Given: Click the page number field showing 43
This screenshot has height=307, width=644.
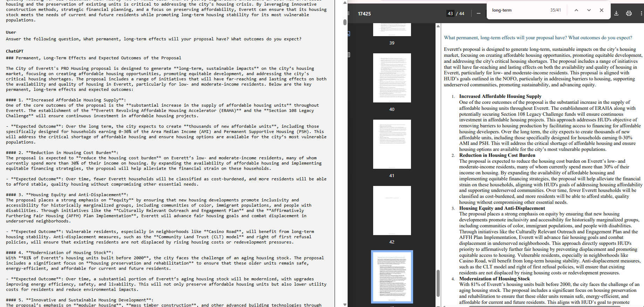Looking at the screenshot, I should tap(450, 14).
